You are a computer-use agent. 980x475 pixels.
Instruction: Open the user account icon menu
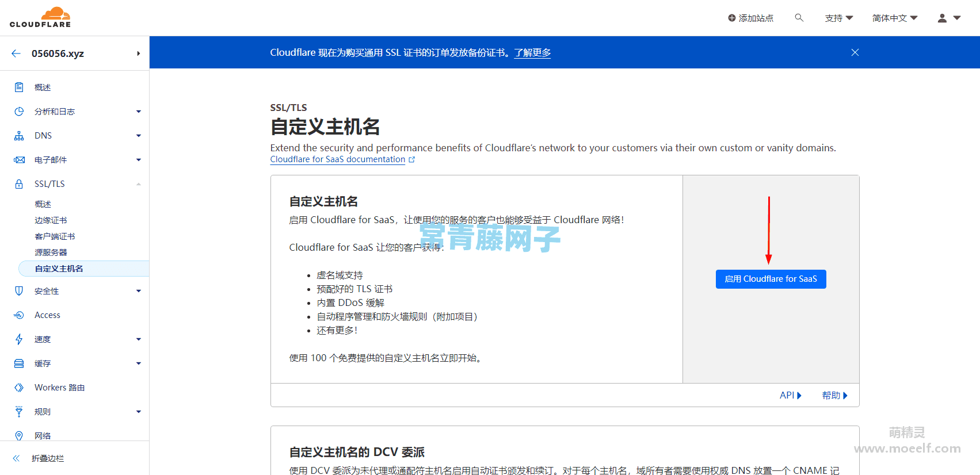(949, 18)
